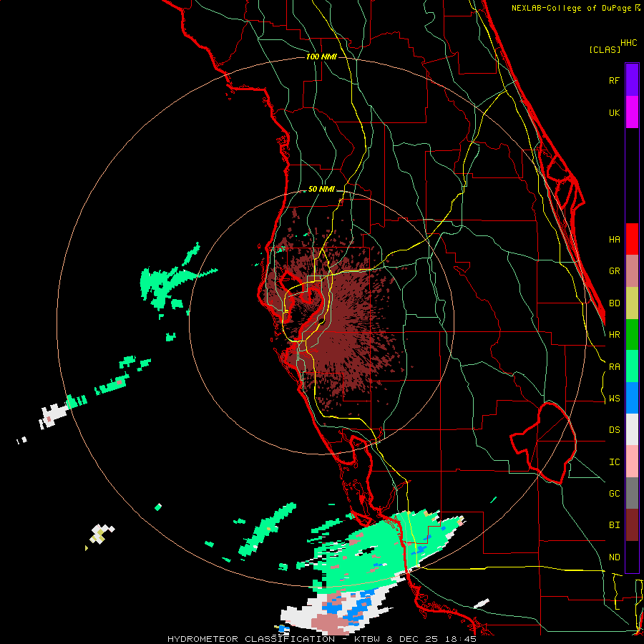
Task: Click the dark green HR legend swatch
Action: pyautogui.click(x=632, y=335)
